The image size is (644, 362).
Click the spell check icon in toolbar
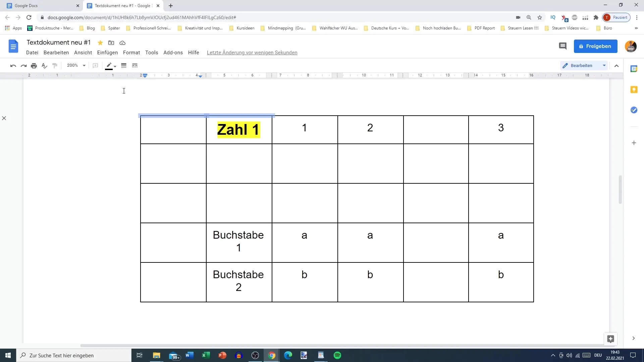click(x=44, y=65)
